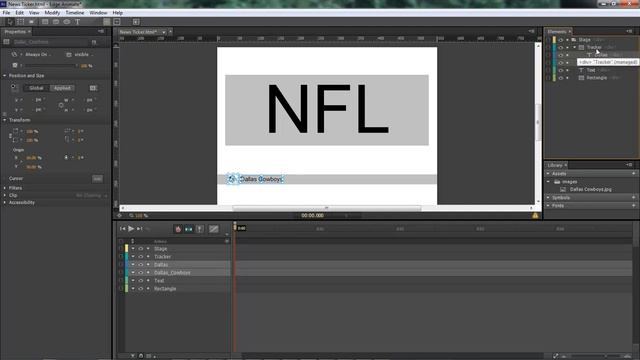Collapse the Assets section in Library
Screen dimensions: 640x360
tap(548, 173)
